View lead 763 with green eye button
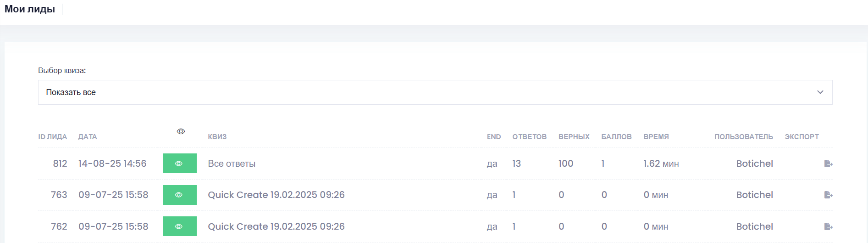 tap(180, 195)
